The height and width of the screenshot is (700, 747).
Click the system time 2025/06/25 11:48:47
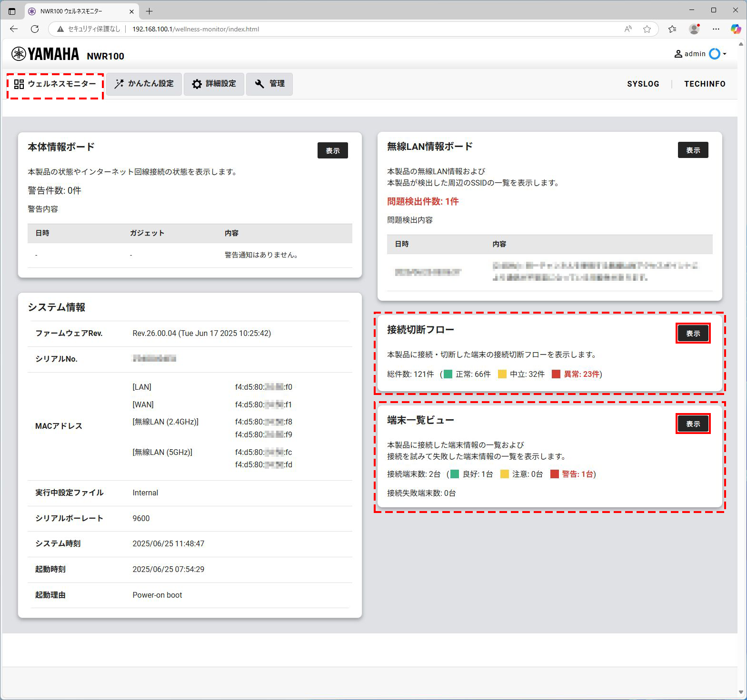168,543
